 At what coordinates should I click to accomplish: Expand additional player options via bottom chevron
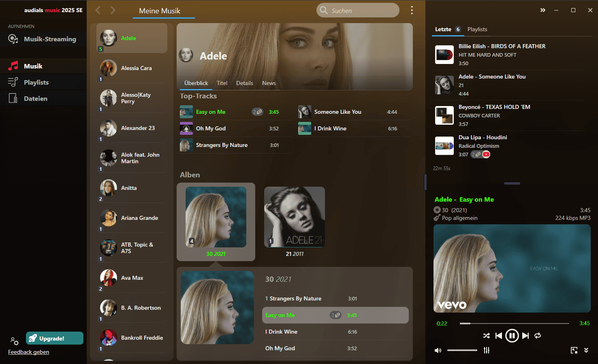[586, 350]
